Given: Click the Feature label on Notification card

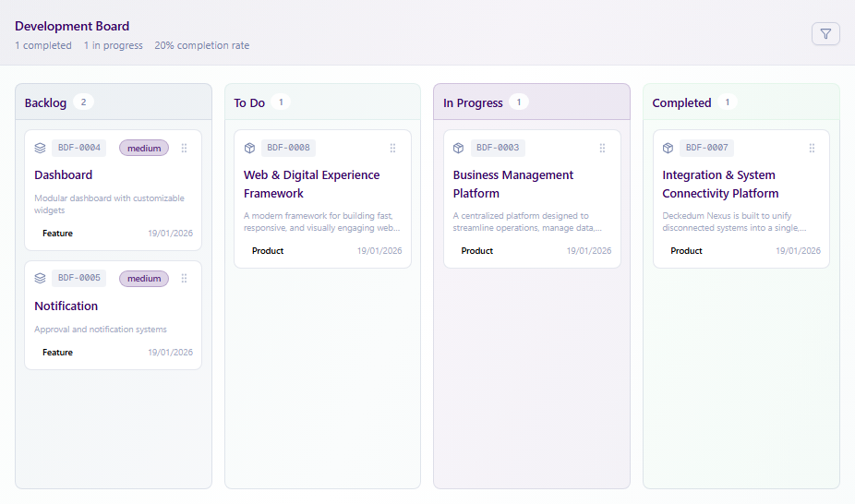Looking at the screenshot, I should 57,353.
